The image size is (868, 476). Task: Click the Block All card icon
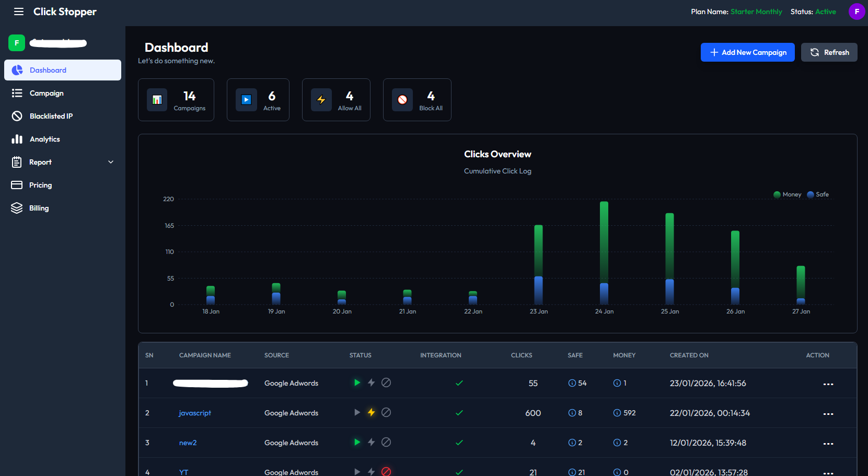pos(402,100)
